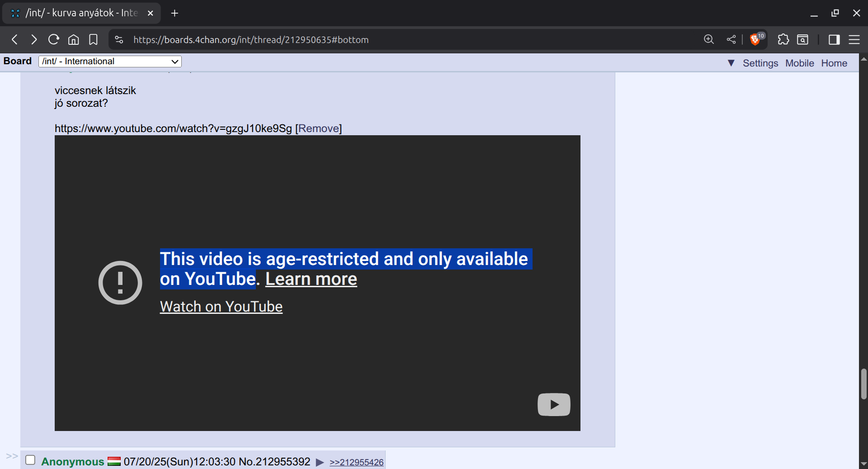The image size is (868, 469).
Task: Click the page vertical scrollbar thumb
Action: coord(863,384)
